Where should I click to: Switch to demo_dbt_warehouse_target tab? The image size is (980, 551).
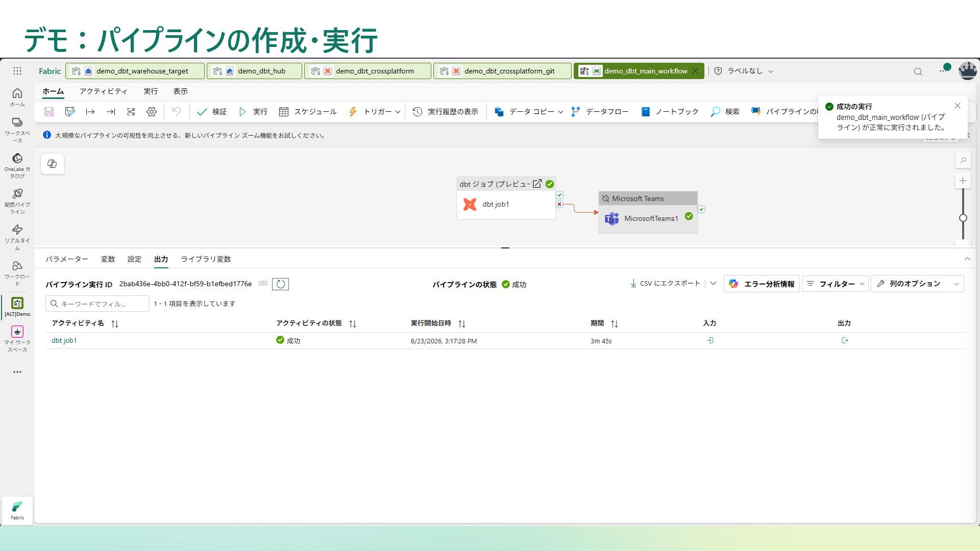click(x=135, y=71)
